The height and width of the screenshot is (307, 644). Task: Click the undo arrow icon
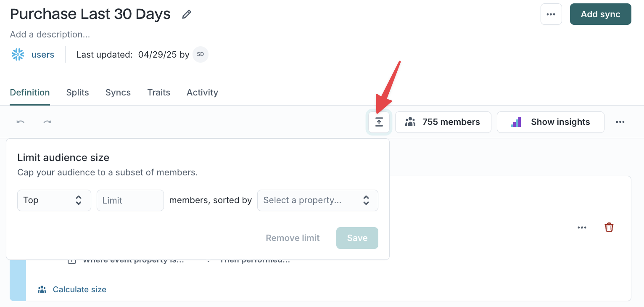coord(21,122)
